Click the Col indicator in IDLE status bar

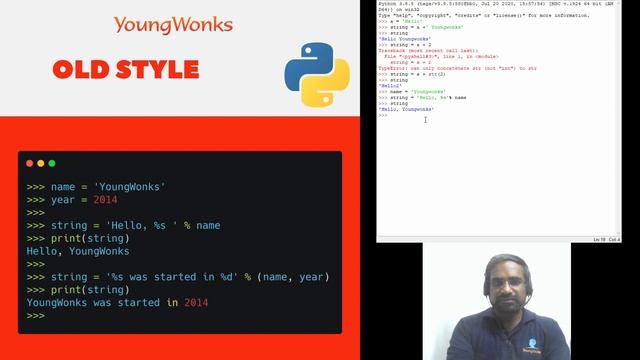(x=614, y=240)
